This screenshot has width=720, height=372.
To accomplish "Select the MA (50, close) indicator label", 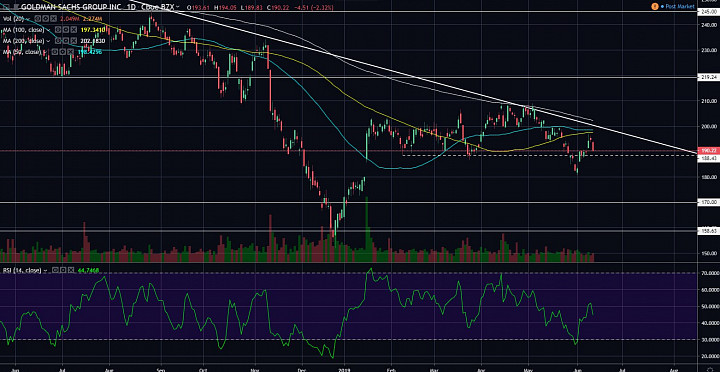I will pos(22,52).
